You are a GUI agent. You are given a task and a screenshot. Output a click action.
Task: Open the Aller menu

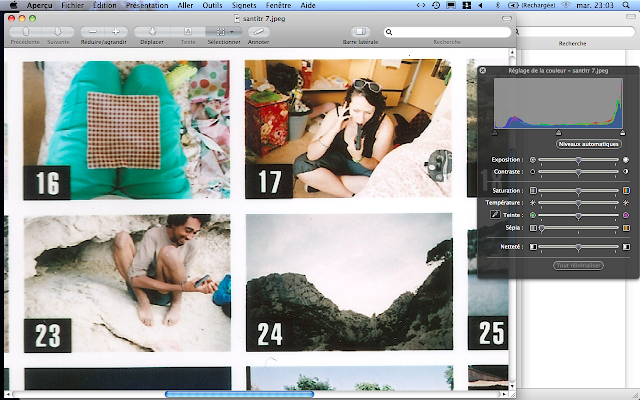[x=185, y=5]
